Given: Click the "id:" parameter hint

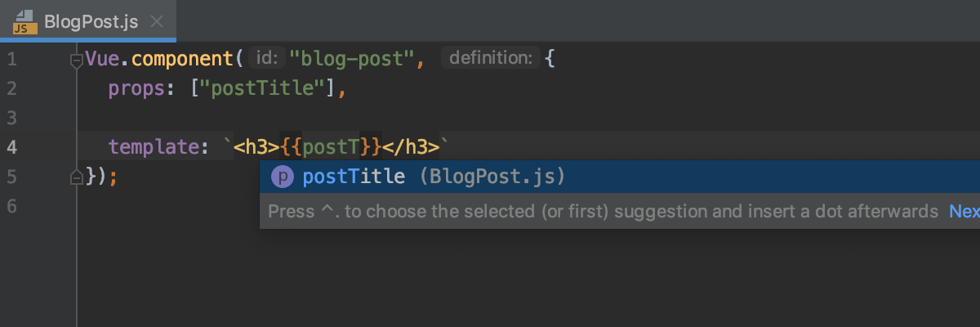Looking at the screenshot, I should tap(268, 59).
